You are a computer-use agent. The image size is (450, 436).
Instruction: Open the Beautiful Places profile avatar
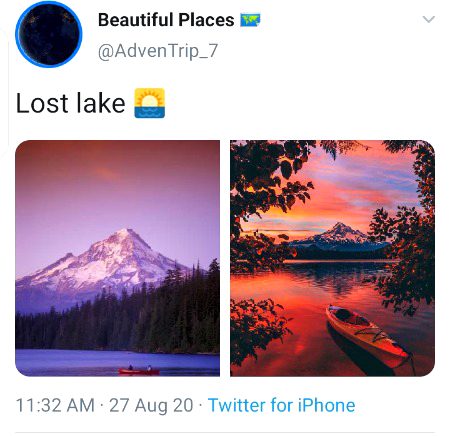pyautogui.click(x=49, y=35)
